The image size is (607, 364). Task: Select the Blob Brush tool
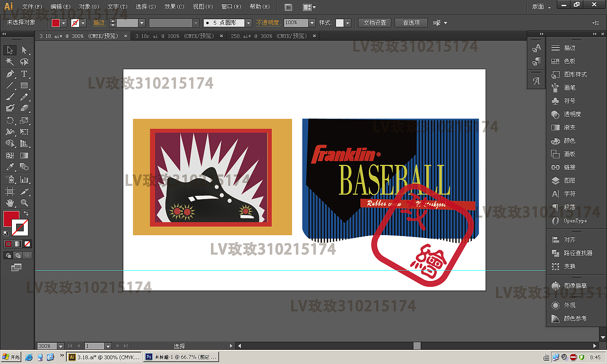[x=10, y=109]
